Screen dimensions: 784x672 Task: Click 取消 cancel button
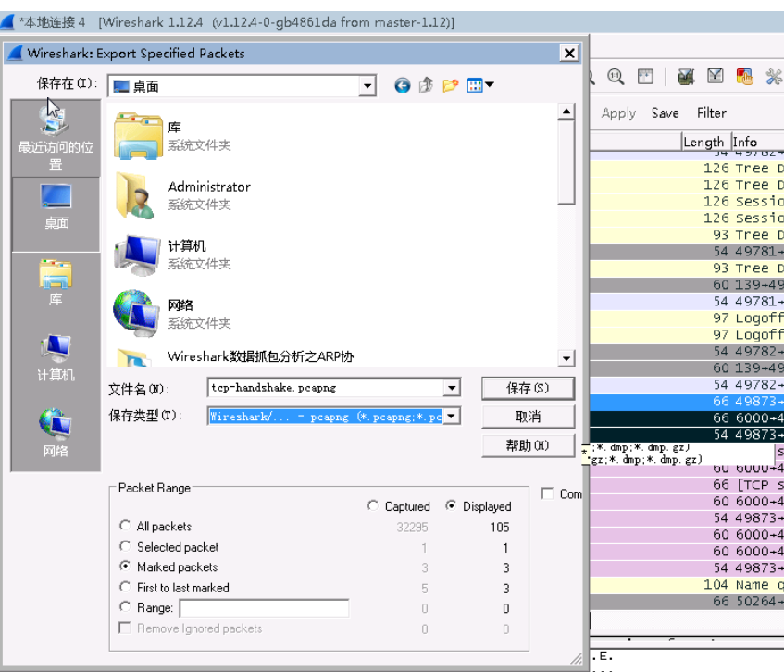528,417
